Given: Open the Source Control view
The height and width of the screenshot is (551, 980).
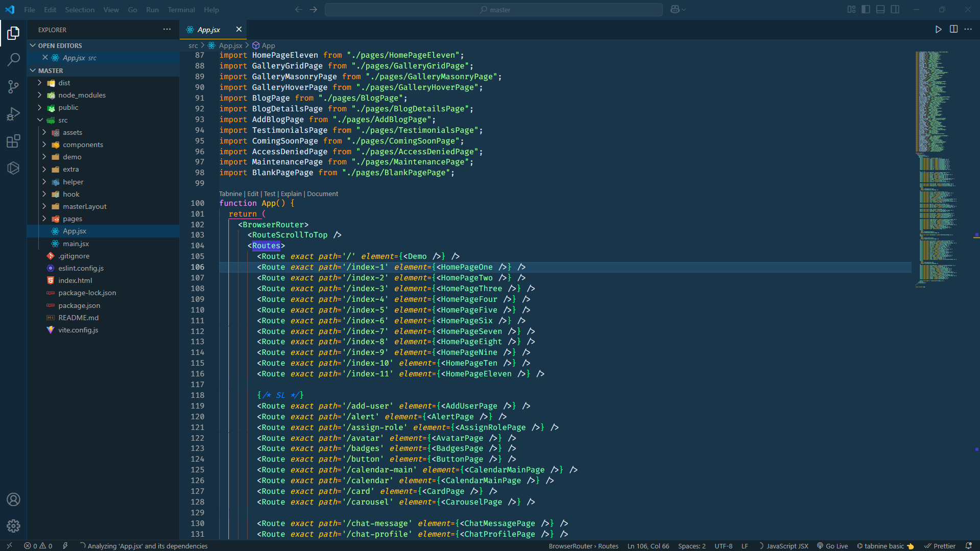Looking at the screenshot, I should point(13,87).
